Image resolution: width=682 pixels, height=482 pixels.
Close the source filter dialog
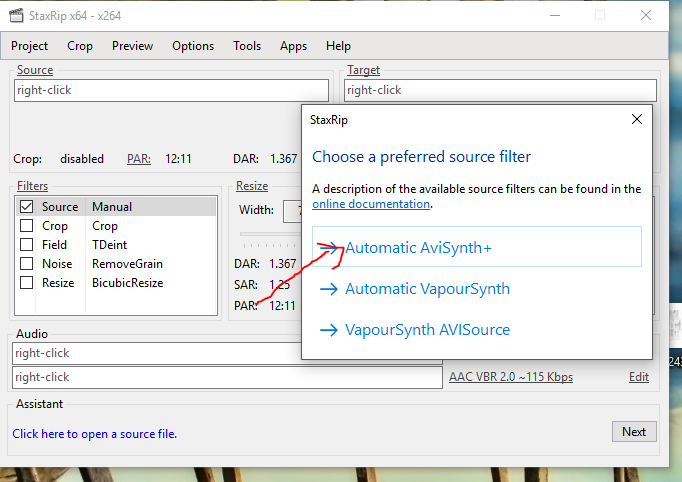(637, 119)
